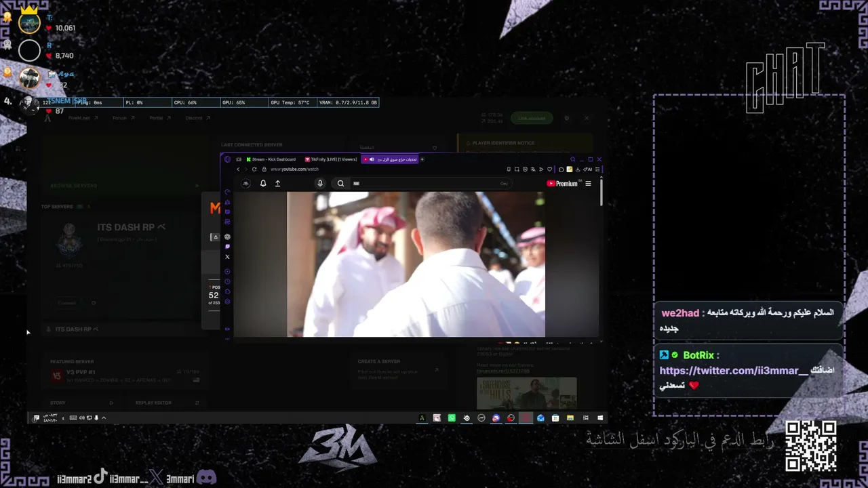Click the twitter.com/ii3mmar__ link in chat
The width and height of the screenshot is (868, 488).
(x=734, y=371)
